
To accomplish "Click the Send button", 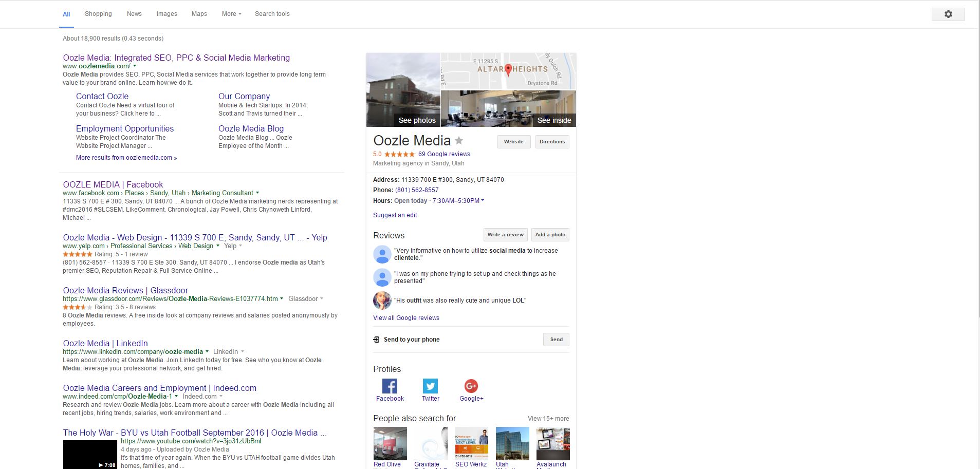I will coord(557,340).
